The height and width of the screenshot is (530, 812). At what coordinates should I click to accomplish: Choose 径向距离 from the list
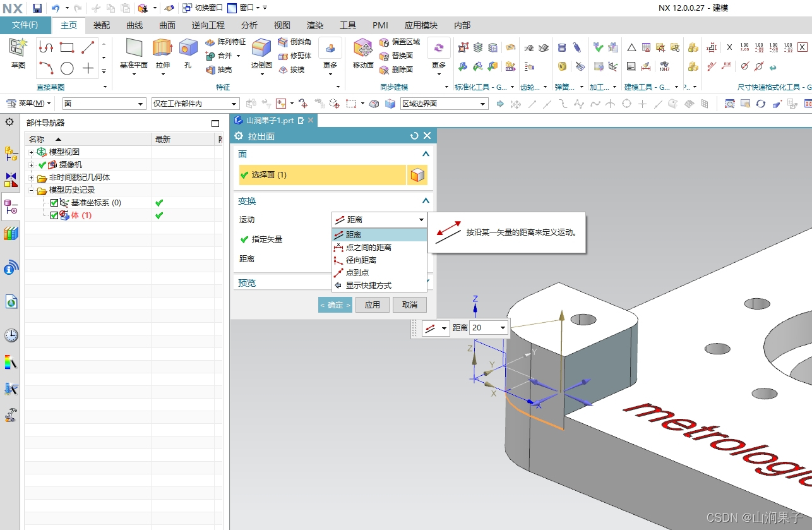coord(379,260)
